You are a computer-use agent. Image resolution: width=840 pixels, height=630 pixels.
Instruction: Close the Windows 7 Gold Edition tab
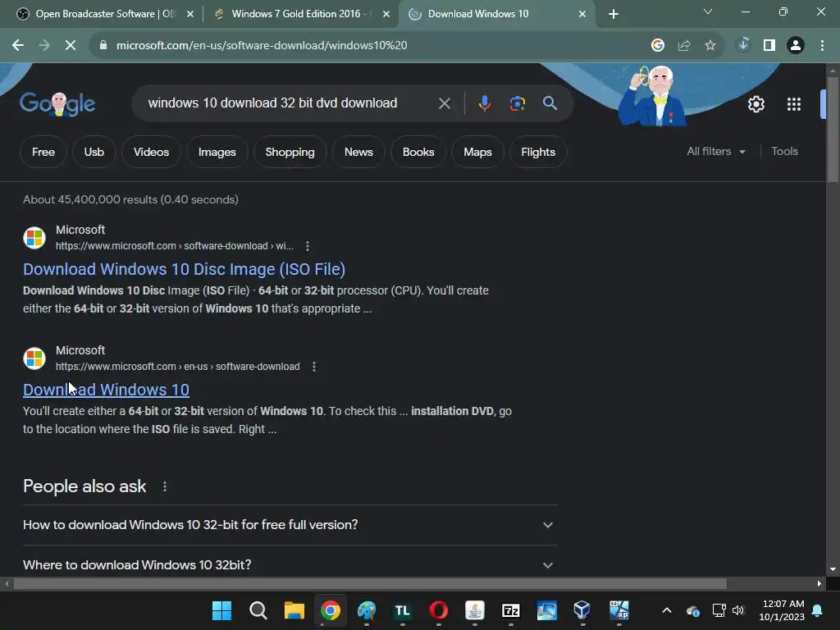coord(386,15)
